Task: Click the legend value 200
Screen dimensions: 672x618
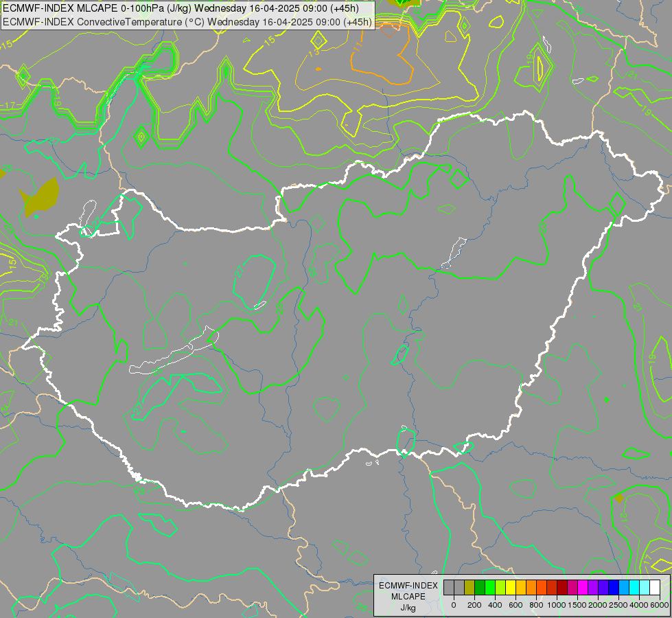Action: pyautogui.click(x=474, y=605)
